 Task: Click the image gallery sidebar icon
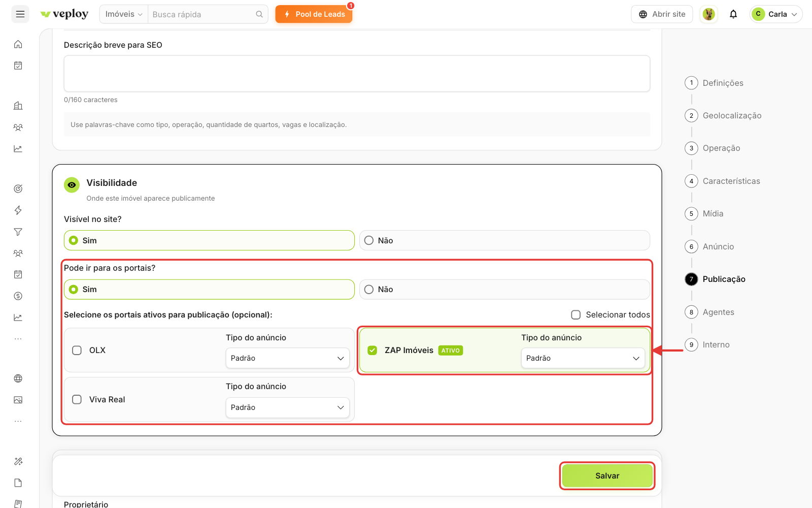[x=18, y=400]
